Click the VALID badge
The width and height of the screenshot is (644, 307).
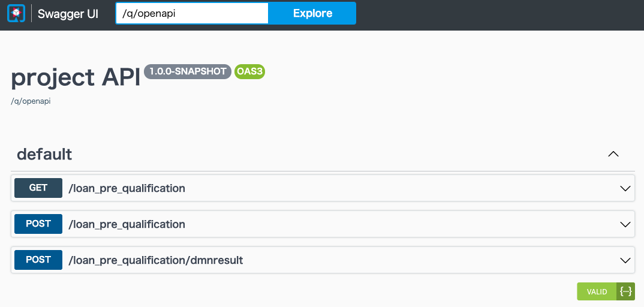coord(597,291)
